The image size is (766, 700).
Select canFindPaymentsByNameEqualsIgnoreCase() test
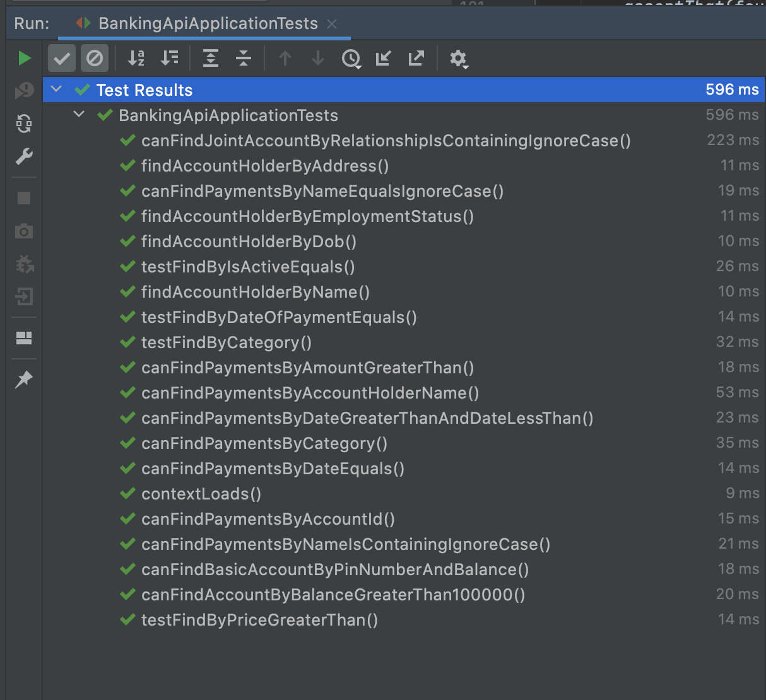click(322, 191)
